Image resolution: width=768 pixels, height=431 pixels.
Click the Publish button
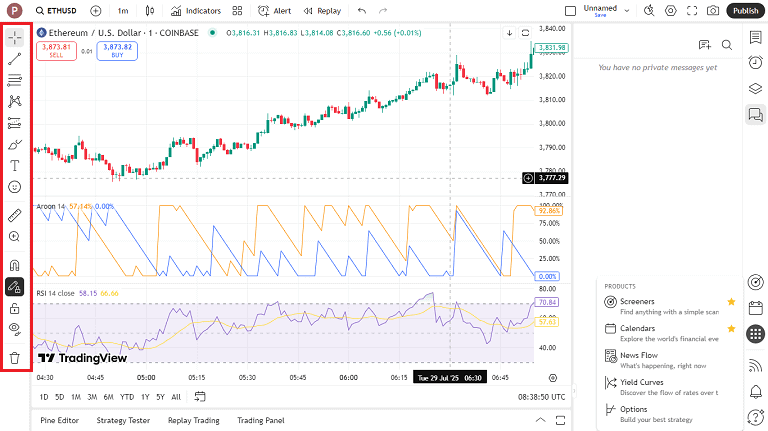pyautogui.click(x=744, y=11)
